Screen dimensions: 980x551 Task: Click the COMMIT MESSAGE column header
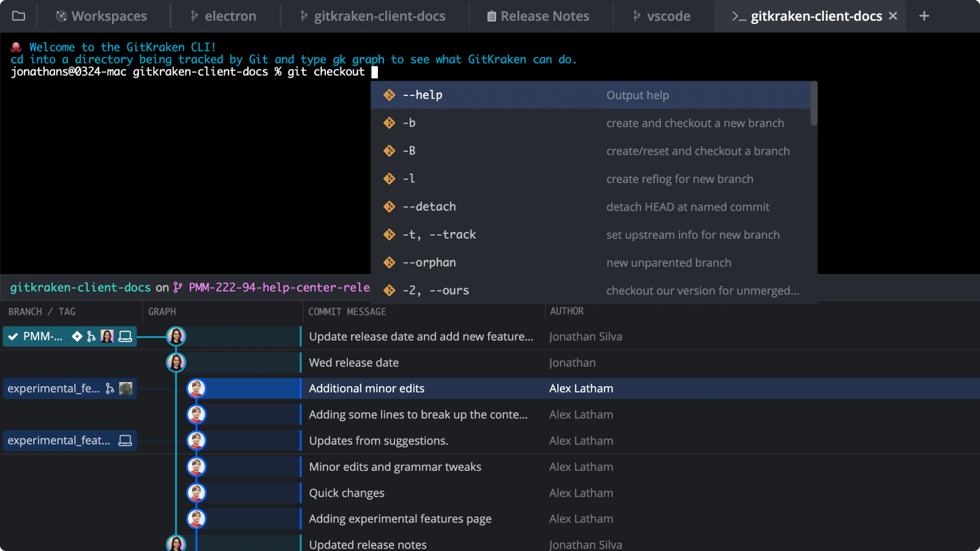pos(347,312)
